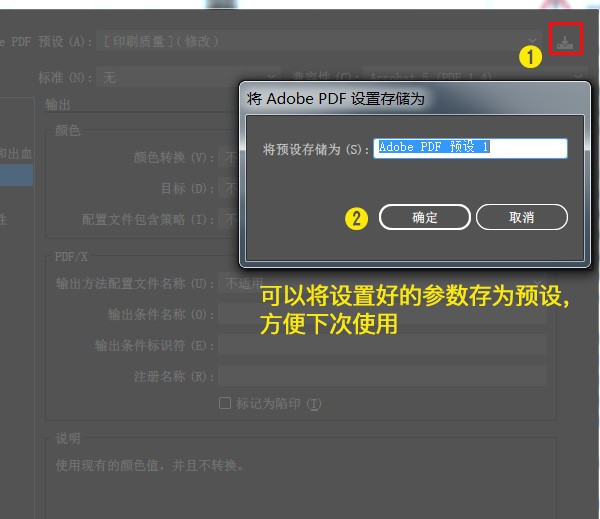Open the 目标 dropdown
The image size is (600, 519).
tap(228, 188)
